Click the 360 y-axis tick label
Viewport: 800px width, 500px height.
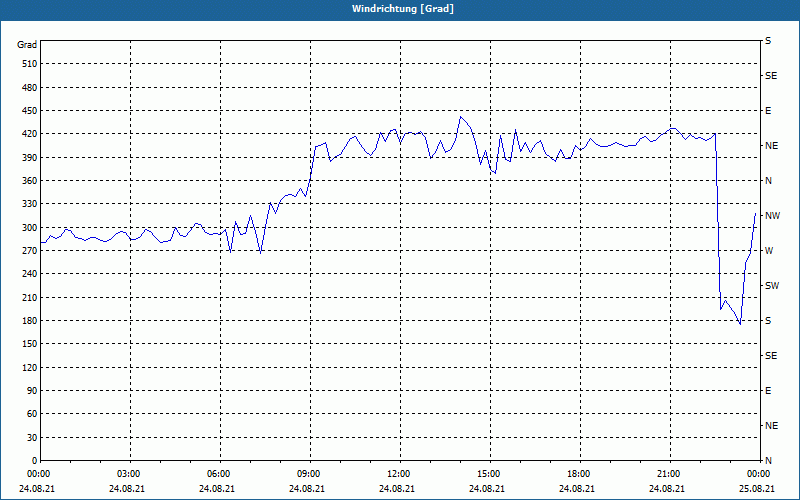pyautogui.click(x=30, y=181)
